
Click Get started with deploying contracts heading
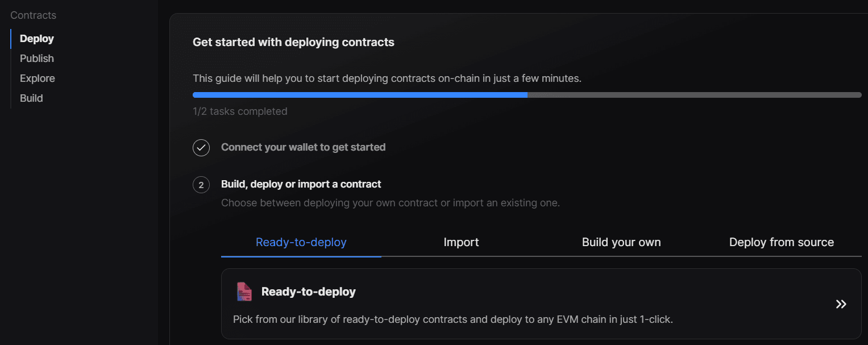click(x=293, y=42)
